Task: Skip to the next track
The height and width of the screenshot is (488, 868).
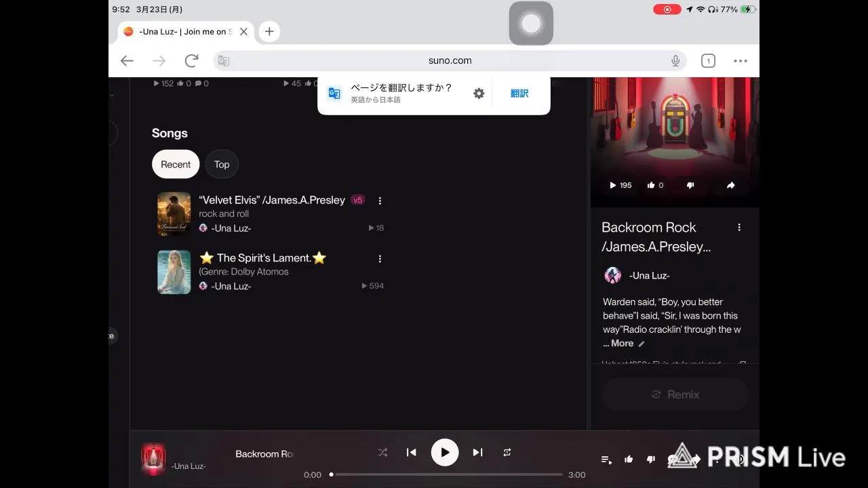Action: pyautogui.click(x=477, y=452)
